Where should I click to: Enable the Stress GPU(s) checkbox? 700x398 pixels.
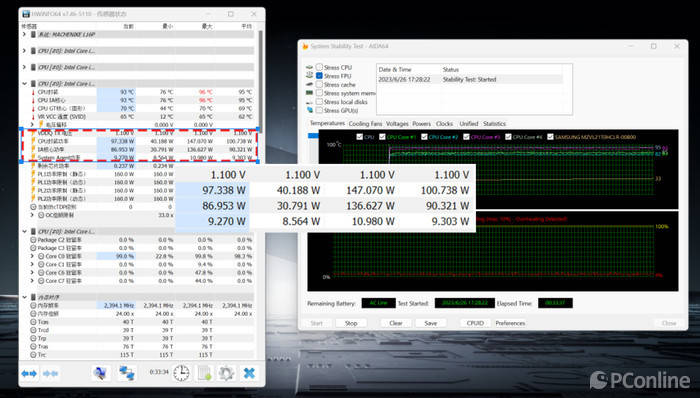pos(319,110)
